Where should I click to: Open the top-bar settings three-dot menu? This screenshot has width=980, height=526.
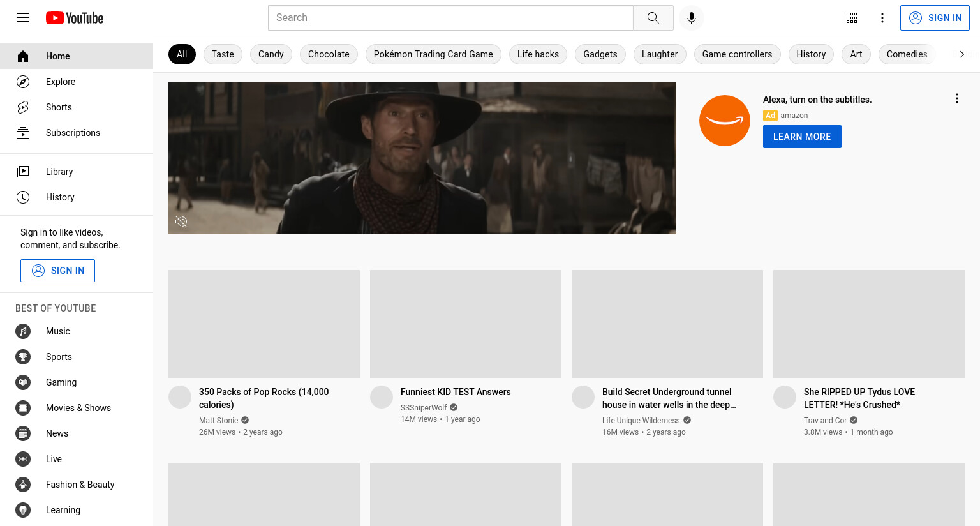click(882, 18)
